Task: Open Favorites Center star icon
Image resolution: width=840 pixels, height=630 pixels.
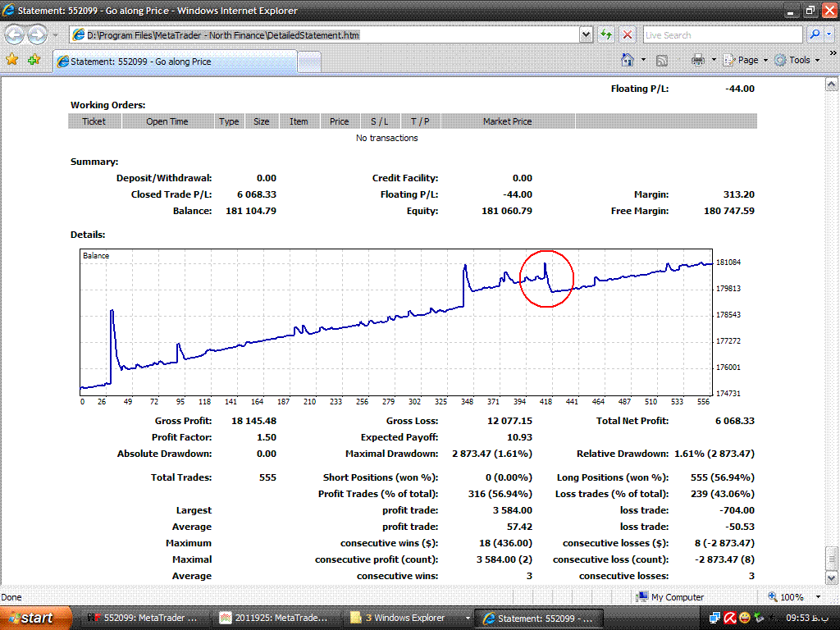Action: pyautogui.click(x=11, y=59)
